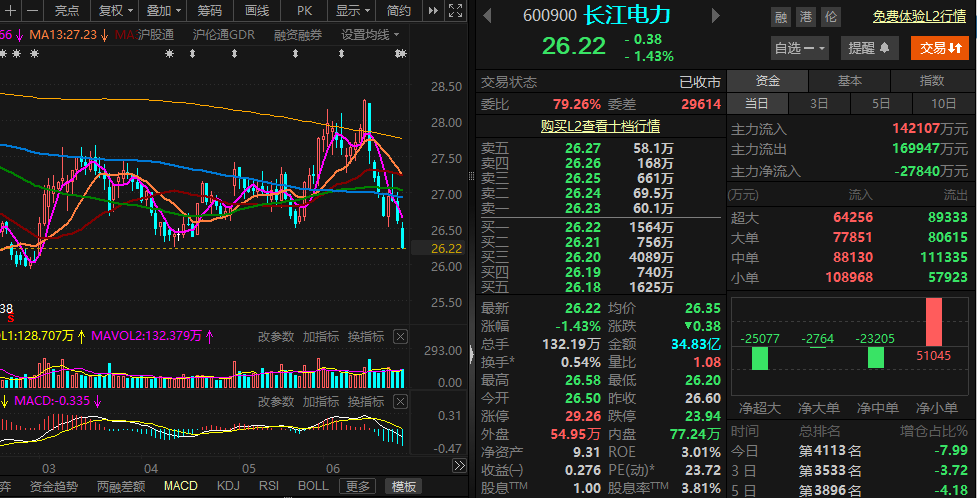Viewport: 977px width, 498px height.
Task: Select MACD indicator tab
Action: pyautogui.click(x=181, y=486)
